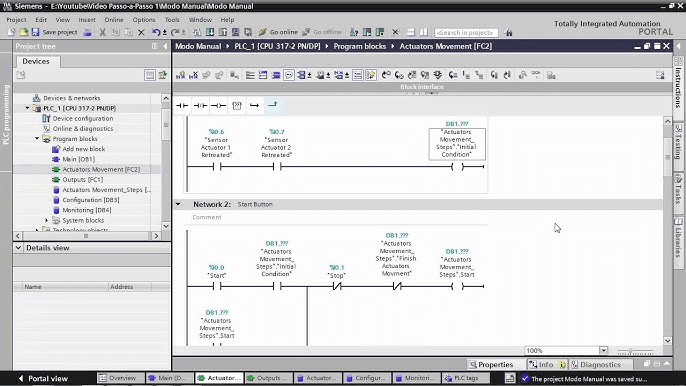Click the binoculars search icon
686x386 pixels.
point(508,32)
